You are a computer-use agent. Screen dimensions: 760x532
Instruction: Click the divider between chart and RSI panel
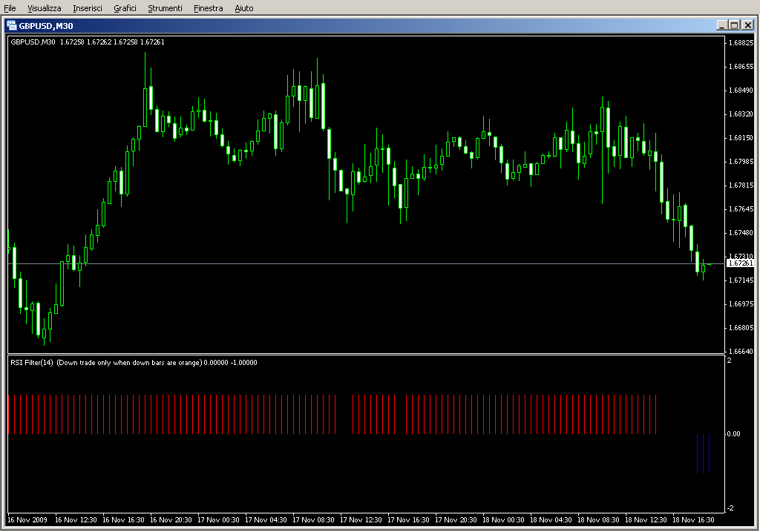[x=364, y=355]
